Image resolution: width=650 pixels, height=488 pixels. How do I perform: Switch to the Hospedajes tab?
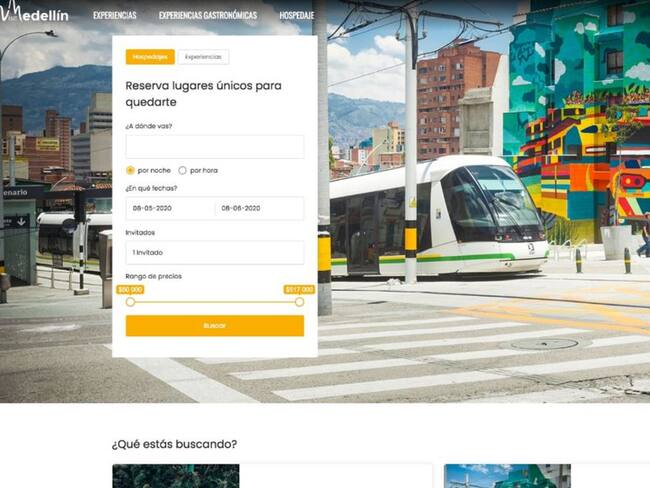[x=150, y=57]
